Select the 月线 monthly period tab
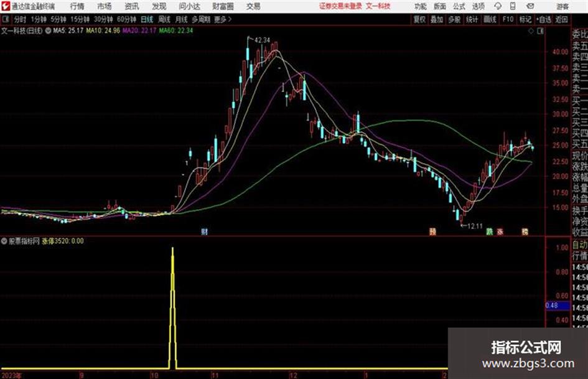The width and height of the screenshot is (588, 379). point(181,19)
